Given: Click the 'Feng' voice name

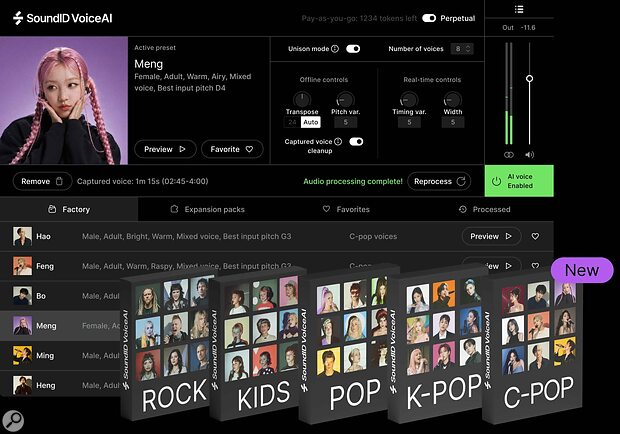Looking at the screenshot, I should [45, 266].
